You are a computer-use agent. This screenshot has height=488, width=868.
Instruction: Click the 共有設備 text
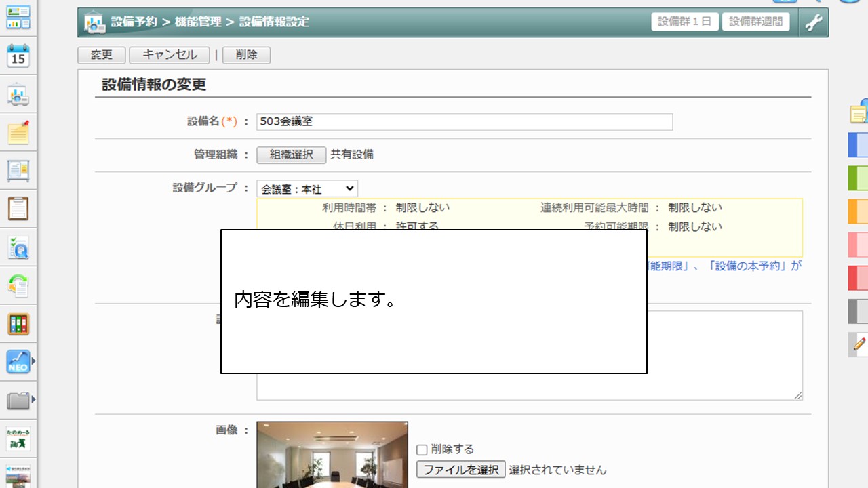[x=352, y=155]
